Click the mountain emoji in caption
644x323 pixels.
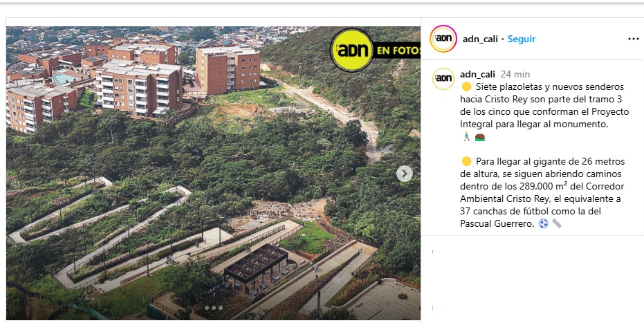point(480,137)
